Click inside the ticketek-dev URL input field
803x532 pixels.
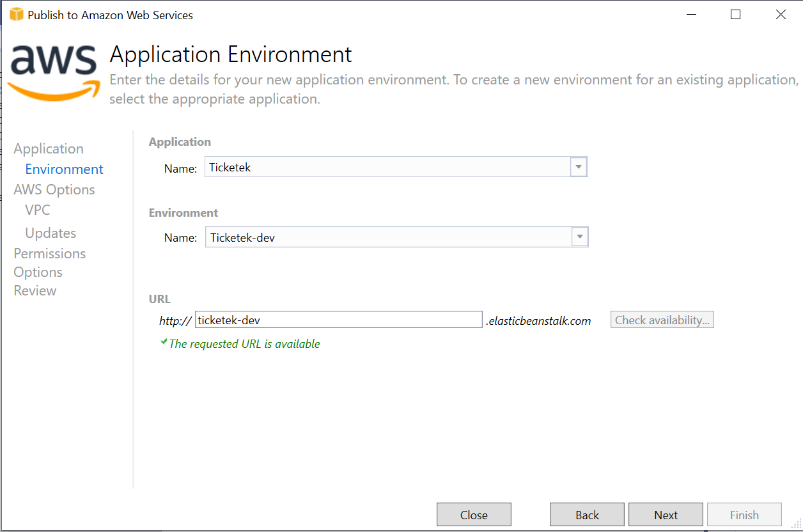coord(339,319)
